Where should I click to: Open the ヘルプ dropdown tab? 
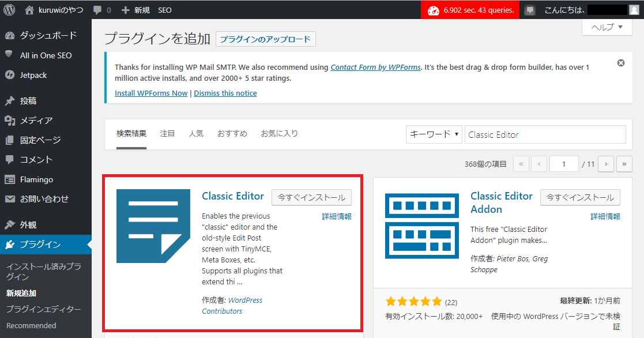pyautogui.click(x=607, y=27)
